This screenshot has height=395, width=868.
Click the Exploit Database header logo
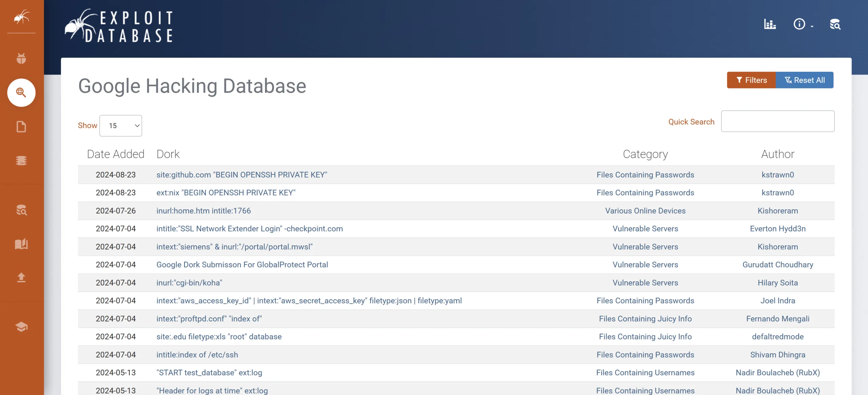(119, 26)
